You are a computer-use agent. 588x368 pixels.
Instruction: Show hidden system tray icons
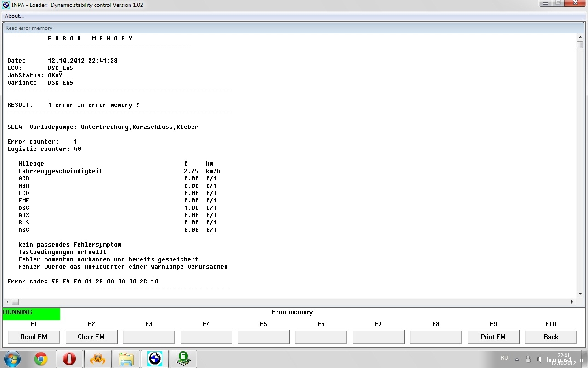(x=517, y=359)
